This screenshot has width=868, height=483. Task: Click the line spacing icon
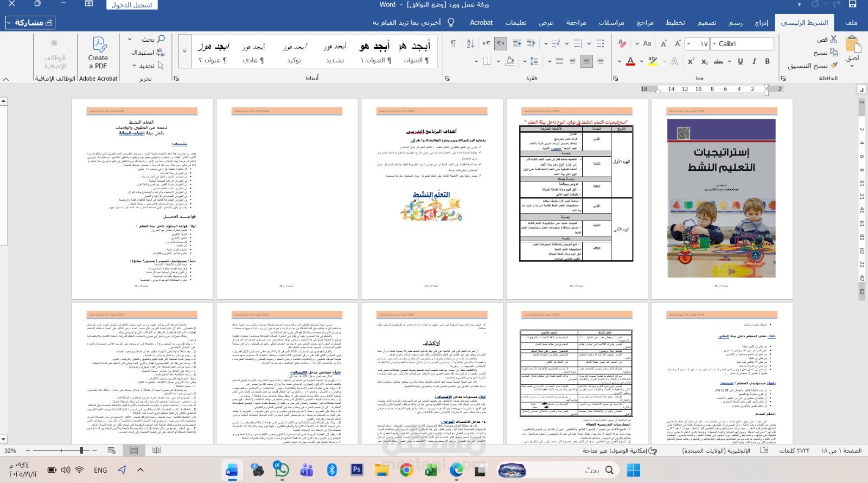tap(534, 61)
